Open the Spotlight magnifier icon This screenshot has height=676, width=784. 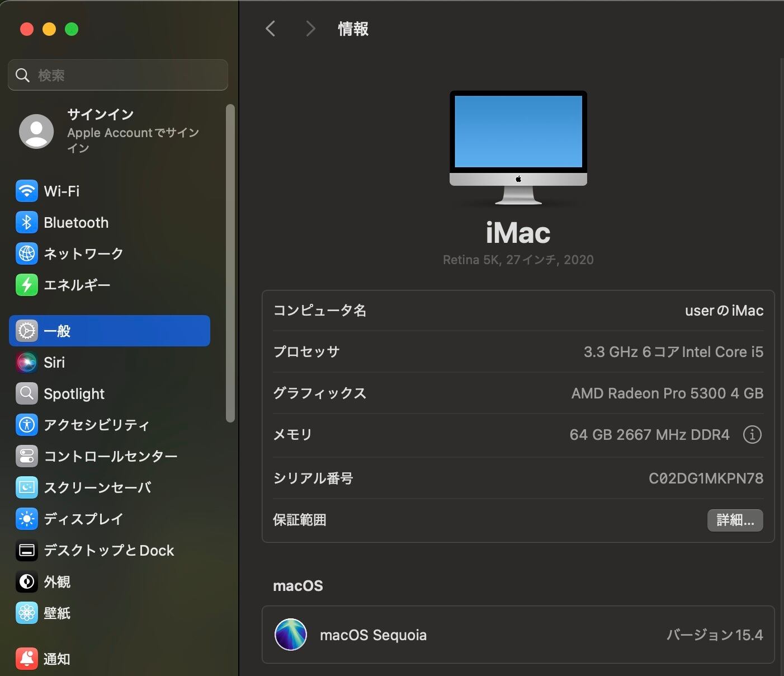click(27, 393)
